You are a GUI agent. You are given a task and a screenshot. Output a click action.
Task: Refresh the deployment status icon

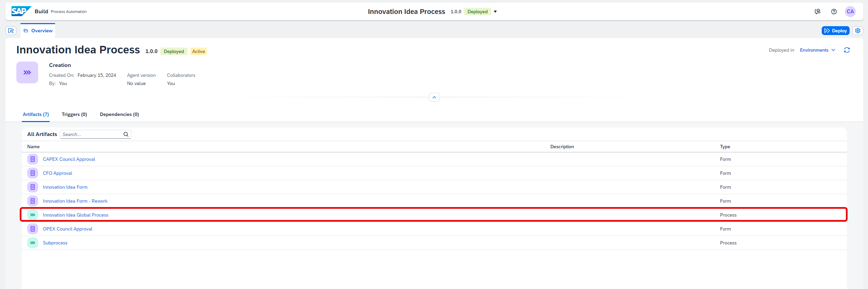point(847,50)
